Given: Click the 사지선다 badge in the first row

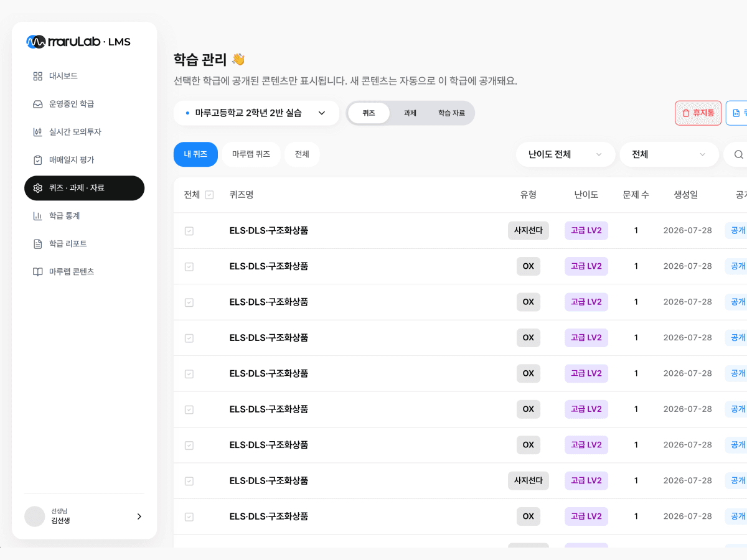Looking at the screenshot, I should click(x=529, y=230).
